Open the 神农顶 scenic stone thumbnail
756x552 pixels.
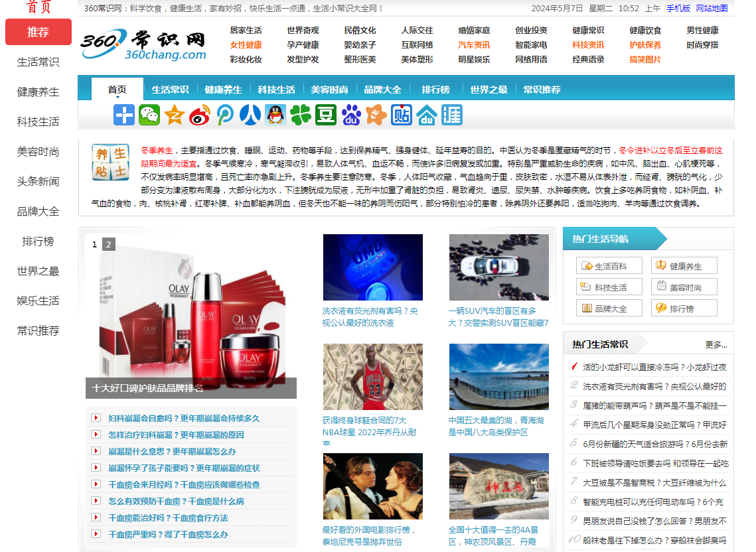499,486
